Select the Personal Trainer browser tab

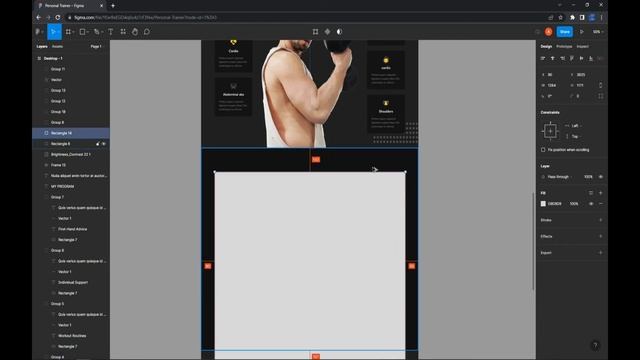click(x=70, y=6)
